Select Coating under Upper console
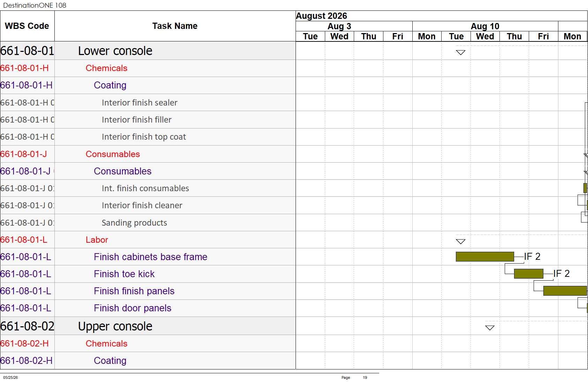The width and height of the screenshot is (588, 382). [x=148, y=361]
